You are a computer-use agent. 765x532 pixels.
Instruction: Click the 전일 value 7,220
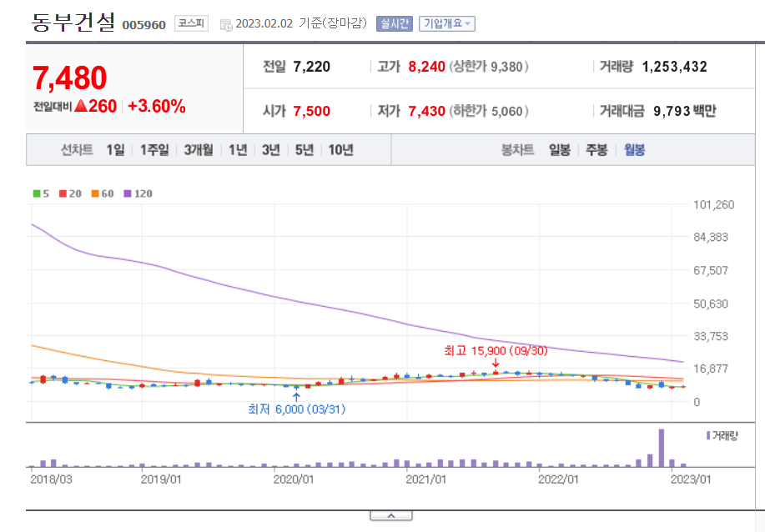pyautogui.click(x=311, y=67)
